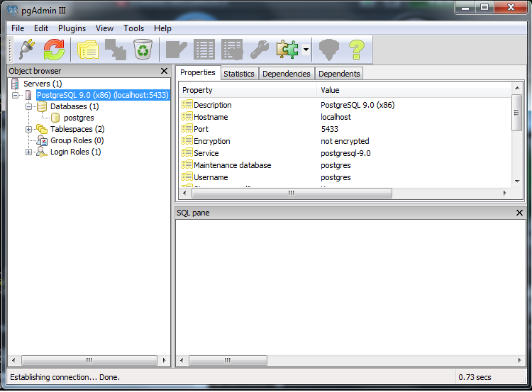Click the properties list scroll down arrow
Viewport: 532px width, 392px height.
(517, 181)
